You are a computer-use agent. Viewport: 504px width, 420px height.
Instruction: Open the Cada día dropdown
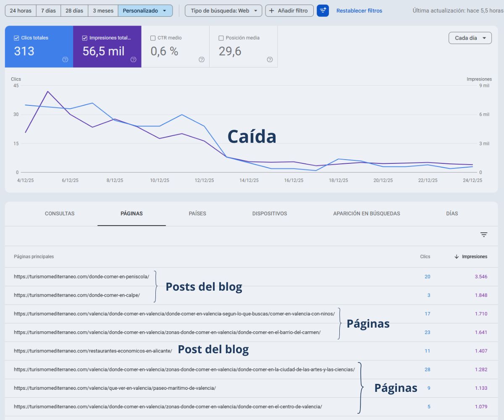(470, 37)
